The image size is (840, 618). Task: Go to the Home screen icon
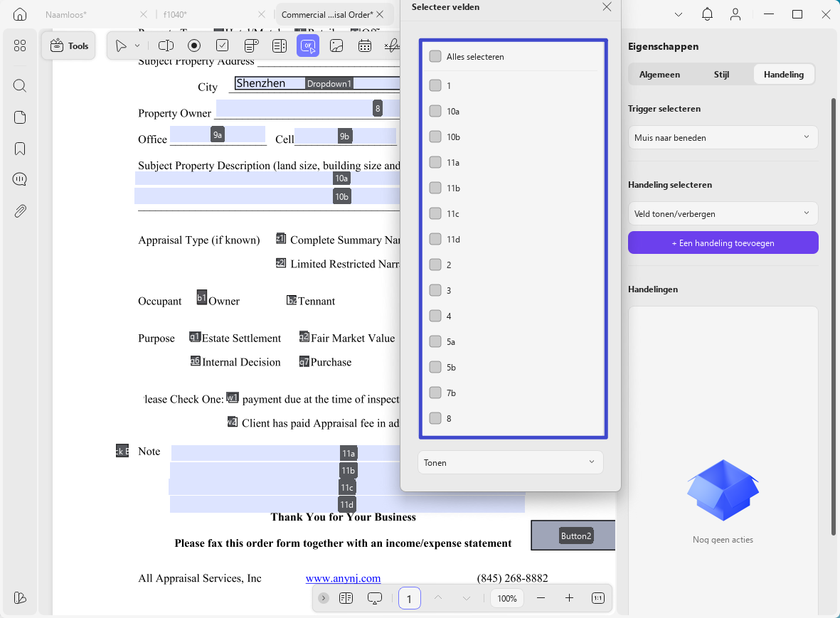click(x=20, y=14)
